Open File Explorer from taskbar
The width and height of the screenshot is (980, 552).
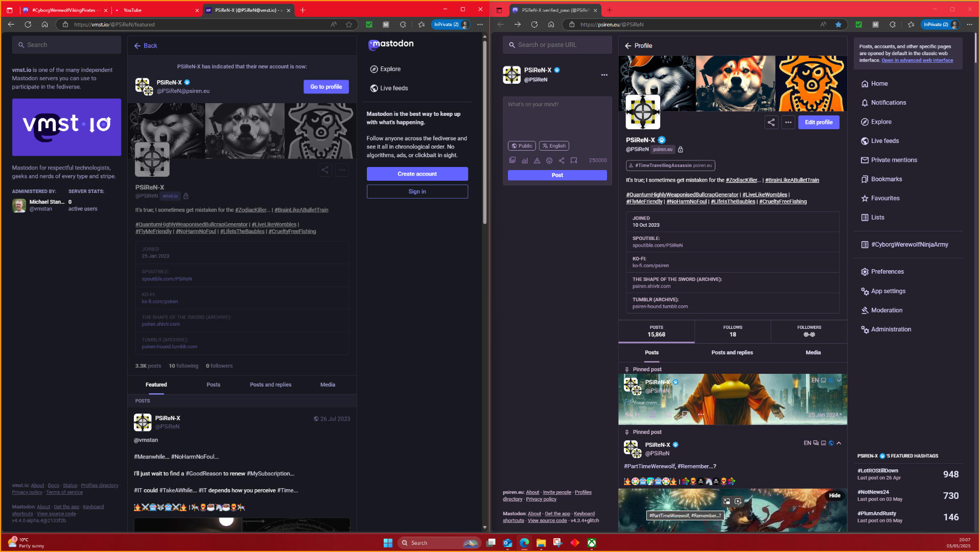click(x=541, y=543)
